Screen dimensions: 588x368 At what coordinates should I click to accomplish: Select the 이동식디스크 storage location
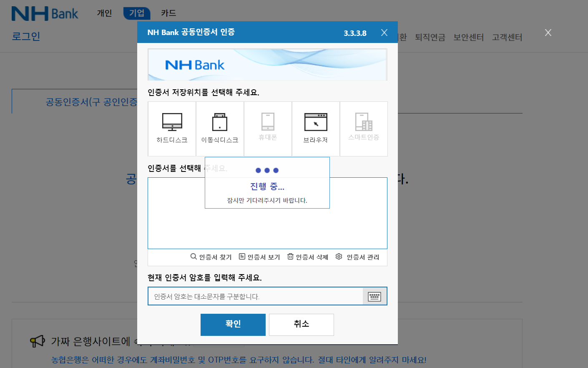[x=220, y=129]
